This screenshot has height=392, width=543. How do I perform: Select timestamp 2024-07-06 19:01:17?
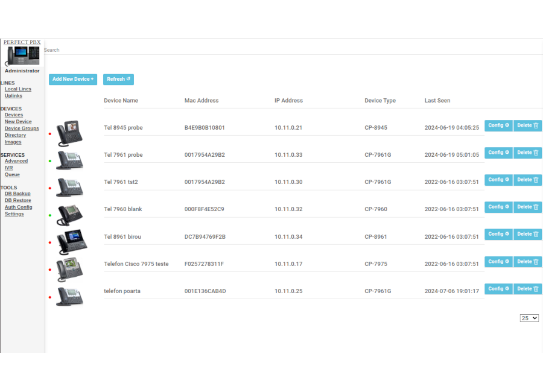[x=452, y=291]
